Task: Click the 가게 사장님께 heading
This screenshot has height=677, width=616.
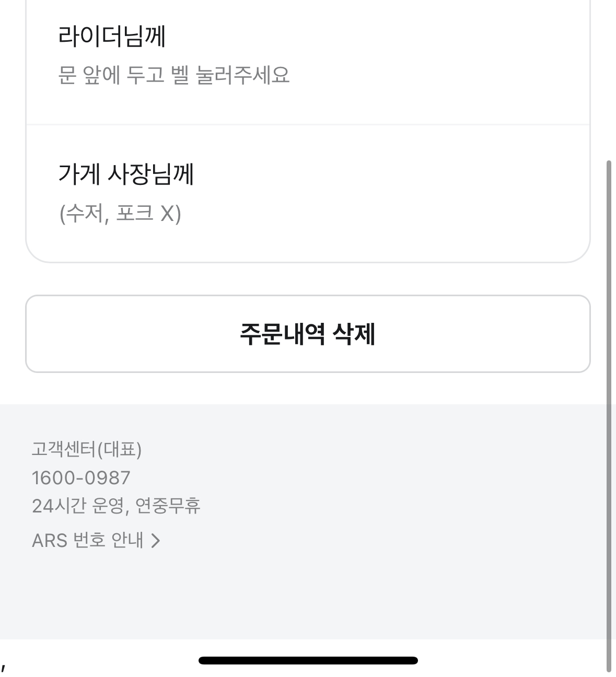Action: 126,174
